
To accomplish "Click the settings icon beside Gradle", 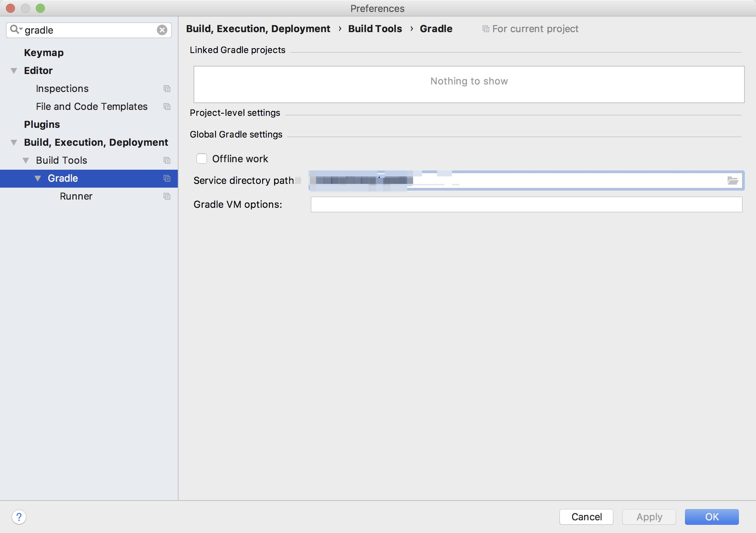I will tap(167, 178).
